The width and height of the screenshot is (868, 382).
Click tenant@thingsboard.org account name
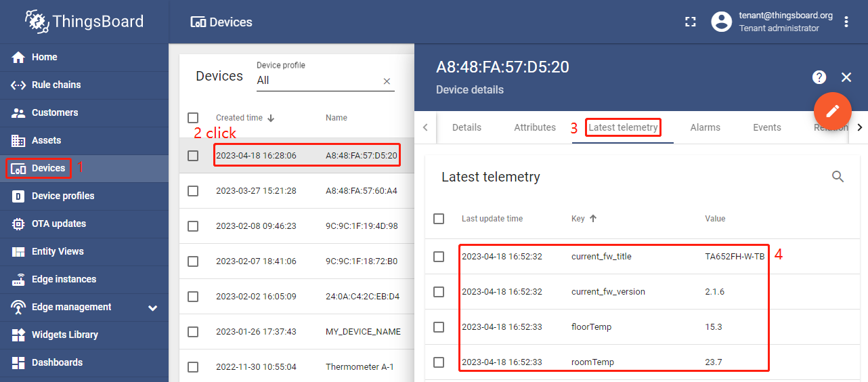click(786, 16)
